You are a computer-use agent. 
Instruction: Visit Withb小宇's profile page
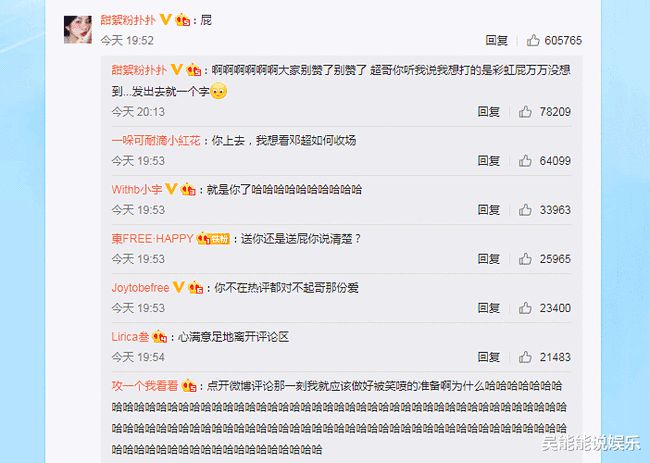(x=137, y=189)
